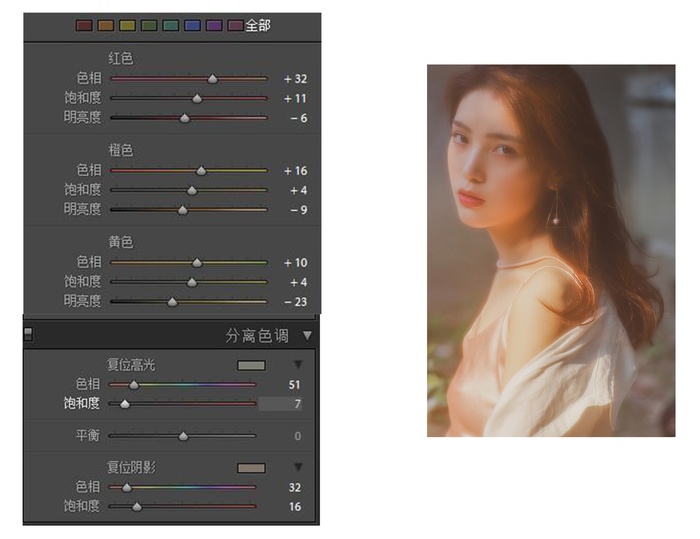Expand the 复位高光 disclosure triangle

[298, 365]
